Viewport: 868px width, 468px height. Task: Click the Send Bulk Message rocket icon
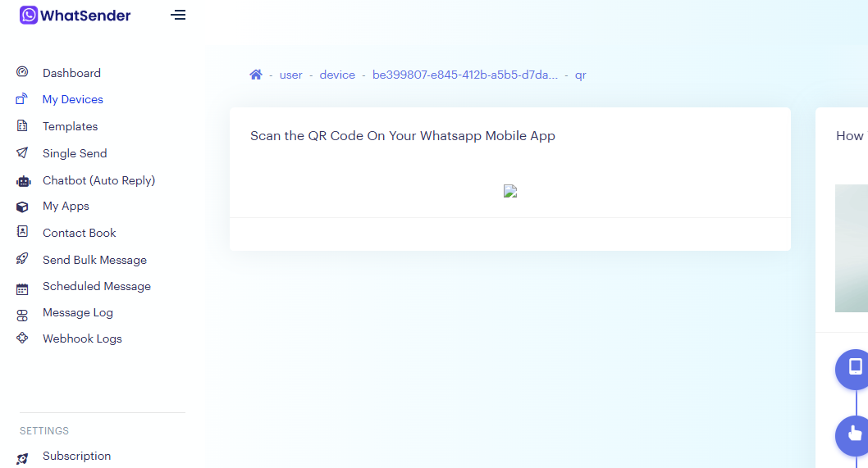point(22,258)
